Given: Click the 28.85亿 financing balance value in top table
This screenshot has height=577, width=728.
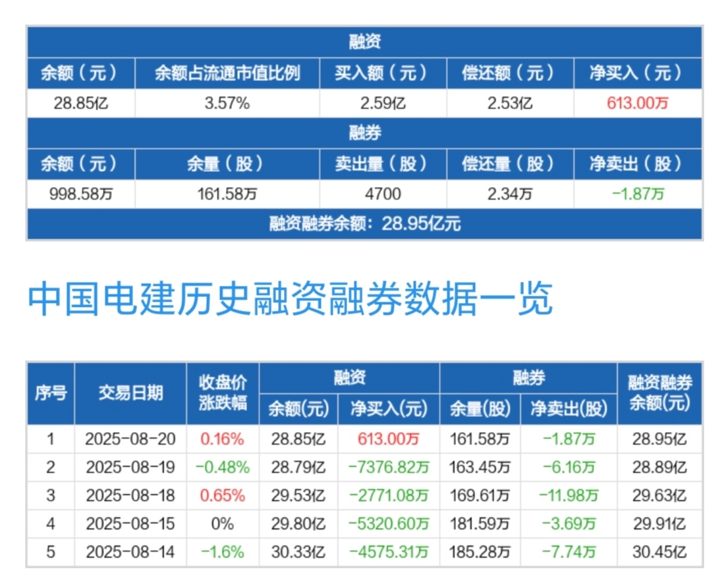Looking at the screenshot, I should click(81, 103).
